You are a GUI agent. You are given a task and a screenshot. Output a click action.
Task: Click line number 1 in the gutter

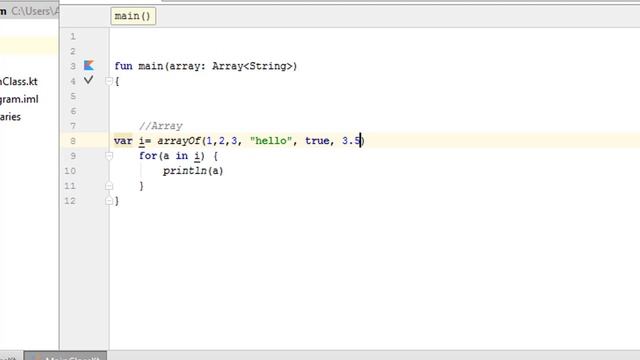pos(73,36)
